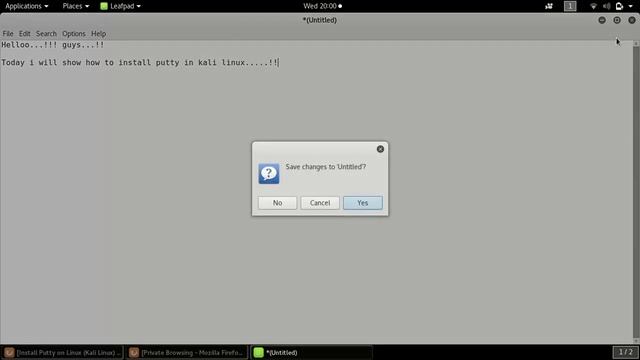
Task: Open the Applications dropdown menu
Action: point(27,6)
